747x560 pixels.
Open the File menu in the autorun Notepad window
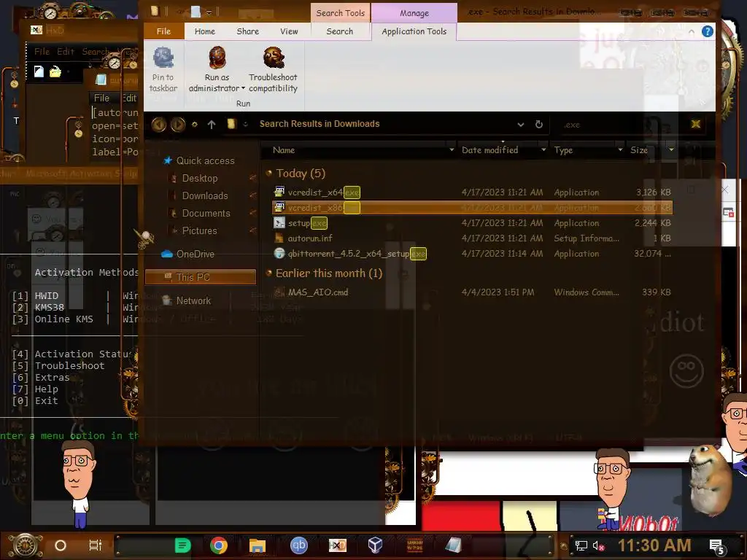(101, 98)
